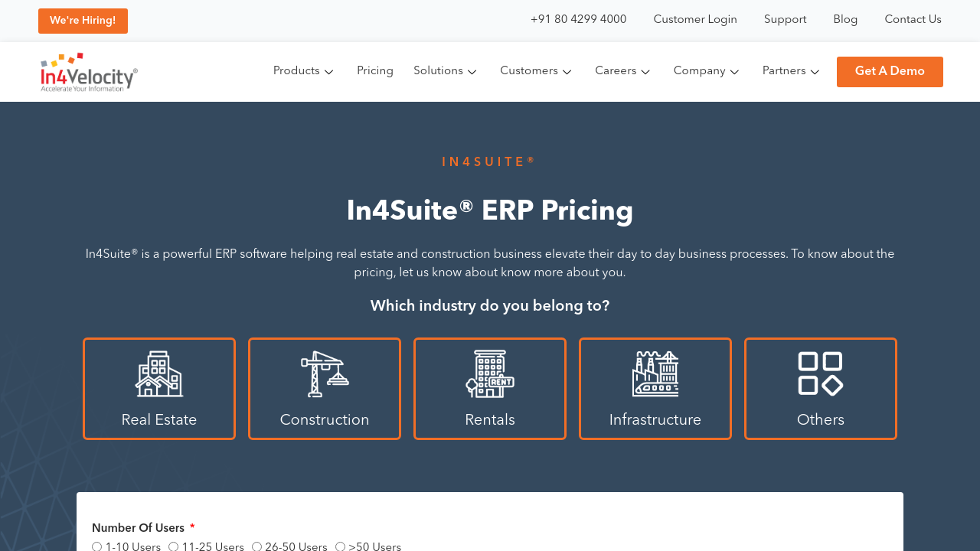The image size is (980, 551).
Task: Click the Real Estate card label
Action: coord(159,420)
